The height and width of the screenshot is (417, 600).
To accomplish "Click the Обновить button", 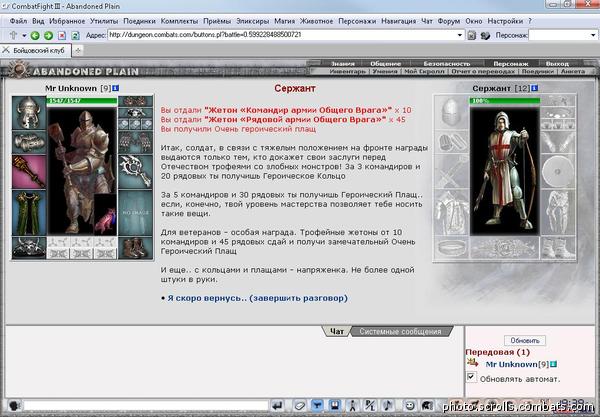I will click(525, 340).
